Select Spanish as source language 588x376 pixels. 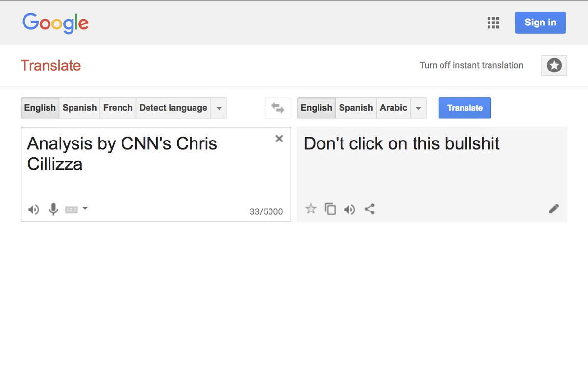click(x=79, y=108)
